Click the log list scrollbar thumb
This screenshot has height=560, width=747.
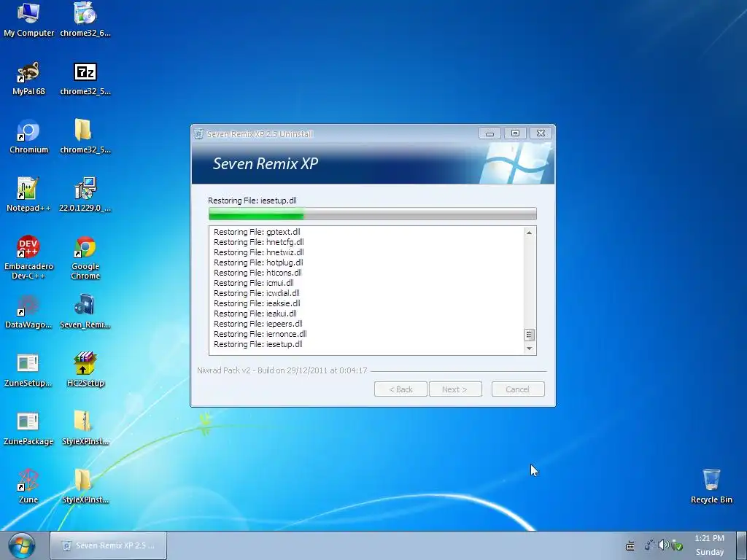click(x=529, y=335)
